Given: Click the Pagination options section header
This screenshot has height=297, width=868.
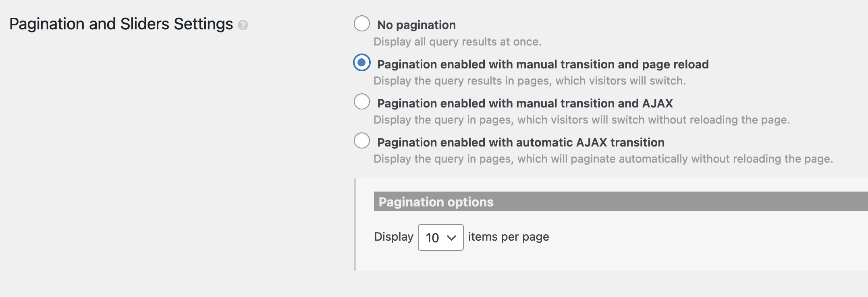Looking at the screenshot, I should click(x=621, y=202).
